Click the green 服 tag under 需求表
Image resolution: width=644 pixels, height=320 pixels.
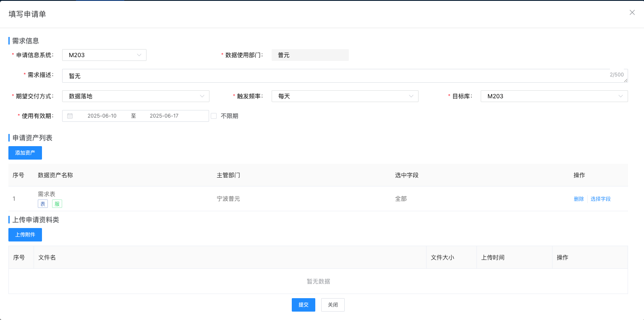click(57, 204)
